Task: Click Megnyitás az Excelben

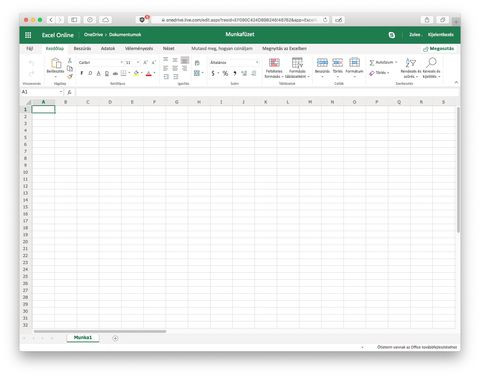Action: 284,49
